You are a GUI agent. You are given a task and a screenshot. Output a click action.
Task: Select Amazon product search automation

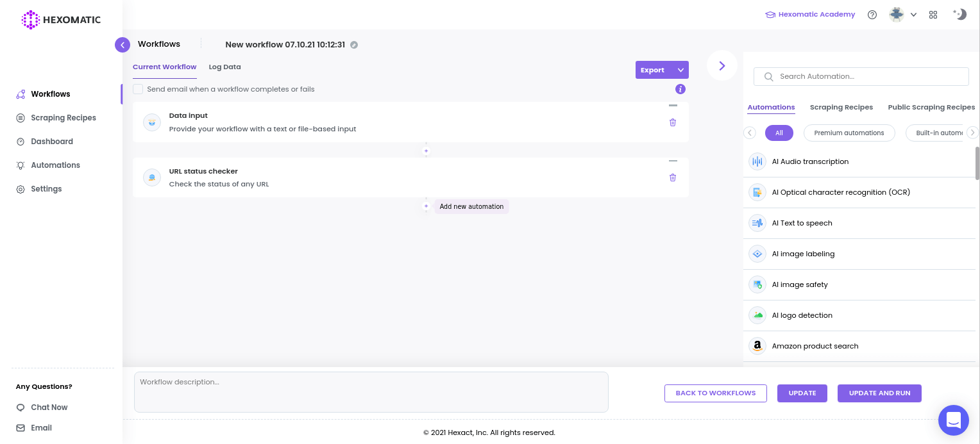pos(815,346)
